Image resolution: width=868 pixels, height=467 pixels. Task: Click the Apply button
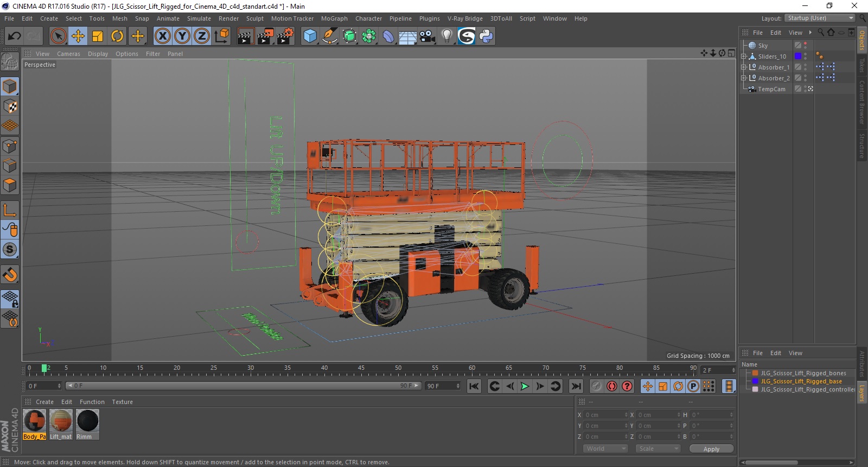pos(711,449)
